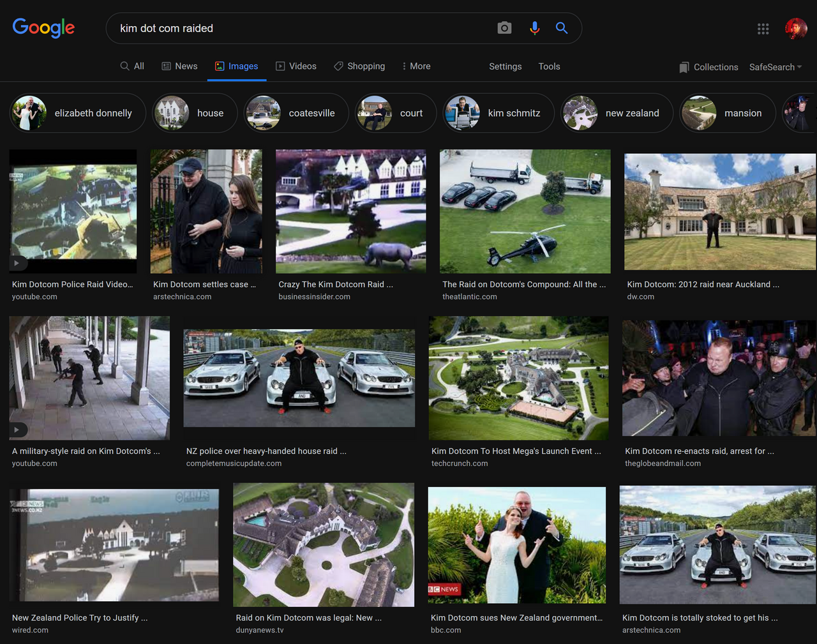Click the Google logo

point(43,27)
